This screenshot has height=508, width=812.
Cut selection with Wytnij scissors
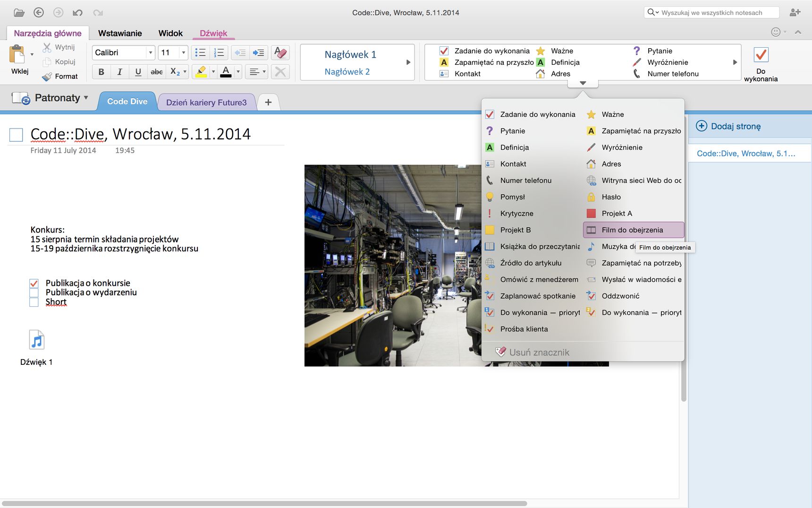pos(59,47)
